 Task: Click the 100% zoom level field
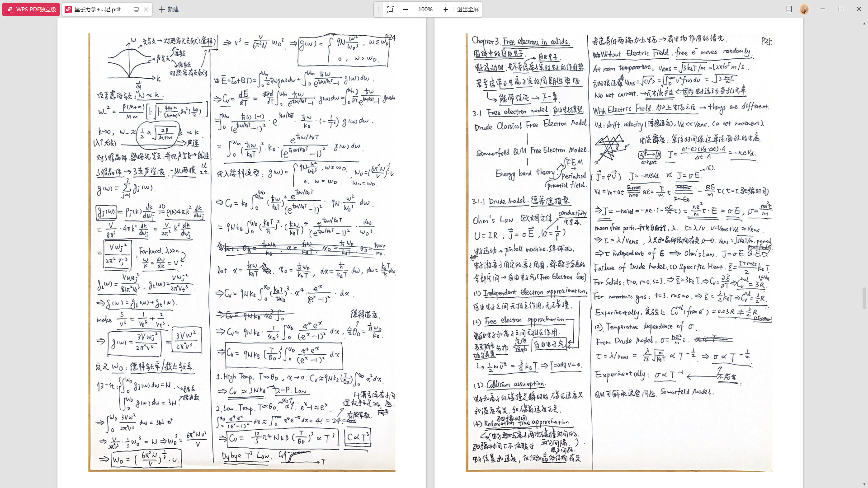[425, 9]
